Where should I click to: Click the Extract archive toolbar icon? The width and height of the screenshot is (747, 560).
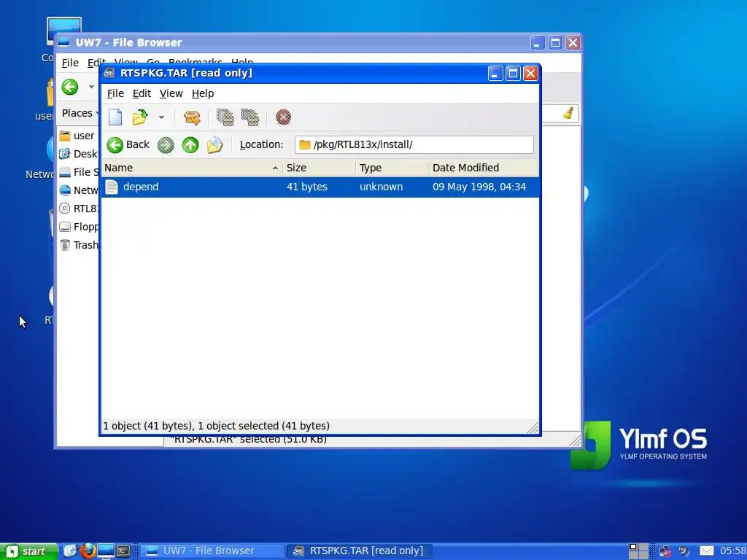pyautogui.click(x=192, y=117)
